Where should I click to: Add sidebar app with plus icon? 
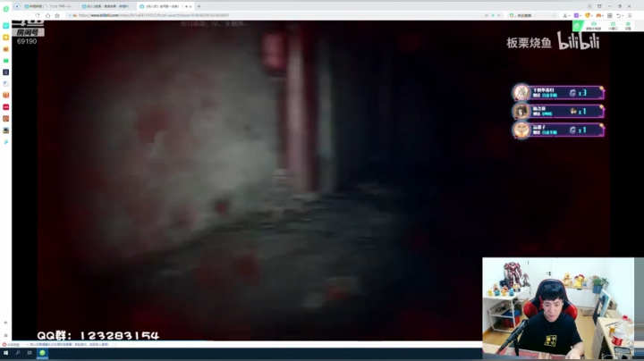(x=5, y=323)
